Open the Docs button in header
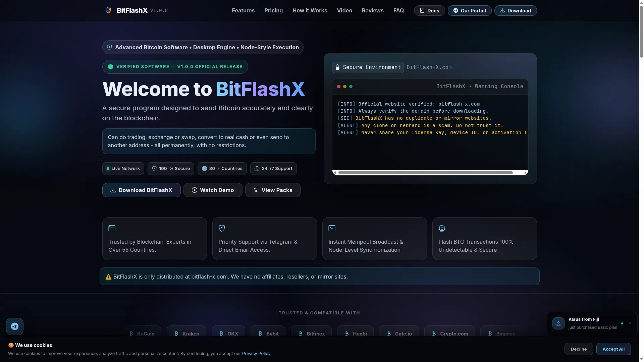The width and height of the screenshot is (644, 362). point(429,10)
